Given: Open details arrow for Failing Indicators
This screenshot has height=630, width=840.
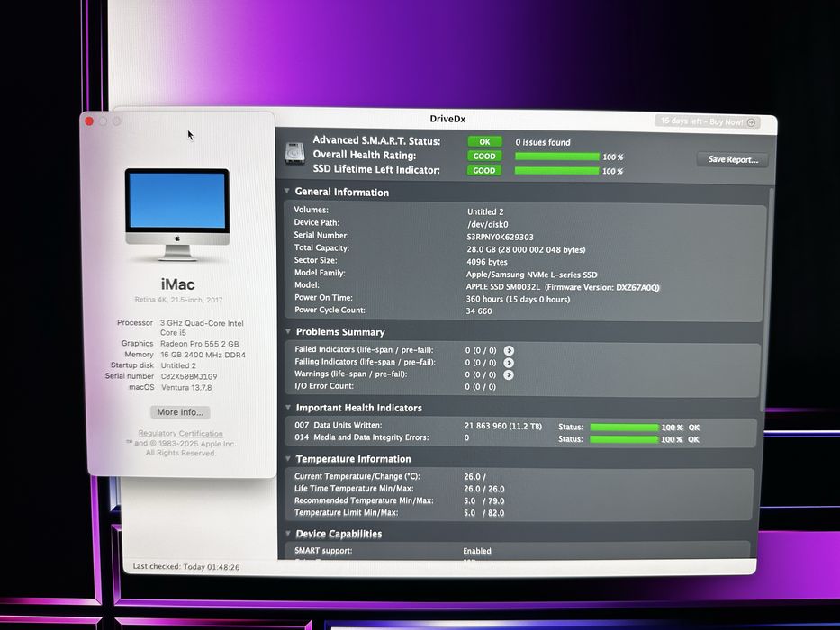Looking at the screenshot, I should (x=509, y=363).
